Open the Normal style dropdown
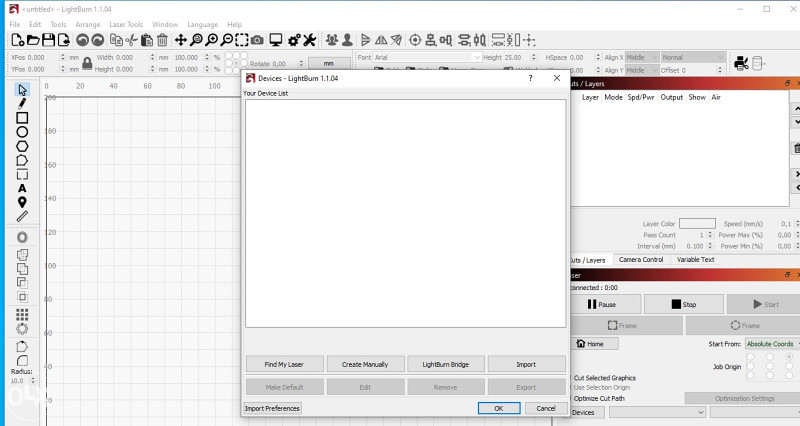800x426 pixels. click(692, 57)
